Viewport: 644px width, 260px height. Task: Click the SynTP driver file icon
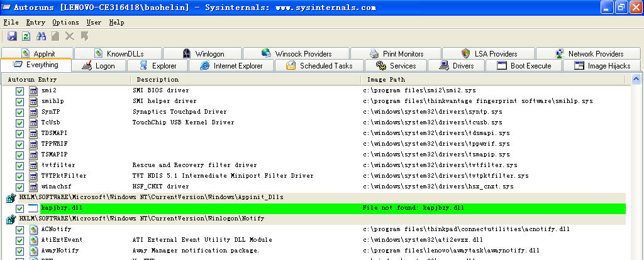(x=33, y=112)
